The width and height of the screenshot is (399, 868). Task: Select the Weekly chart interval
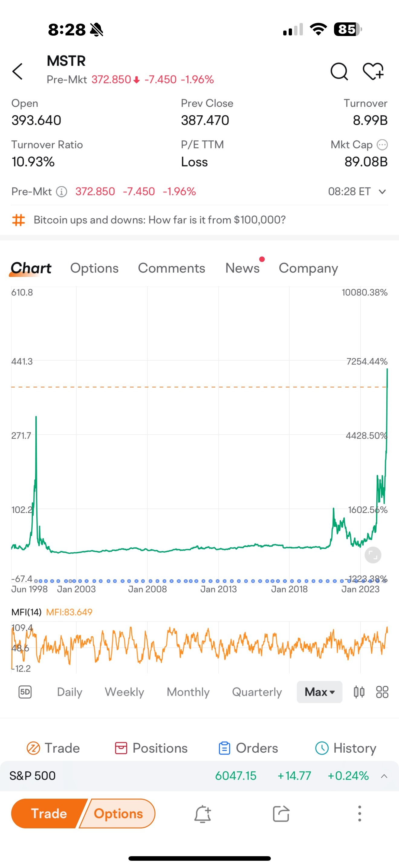pyautogui.click(x=124, y=692)
